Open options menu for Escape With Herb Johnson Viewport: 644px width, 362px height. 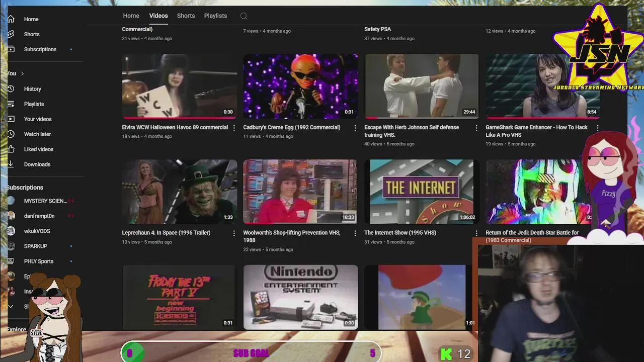476,128
